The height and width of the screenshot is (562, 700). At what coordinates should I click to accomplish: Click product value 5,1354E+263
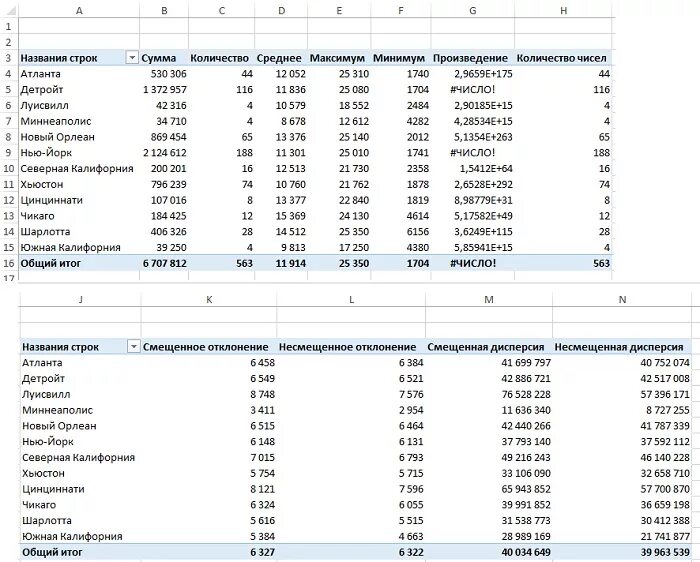[x=483, y=137]
